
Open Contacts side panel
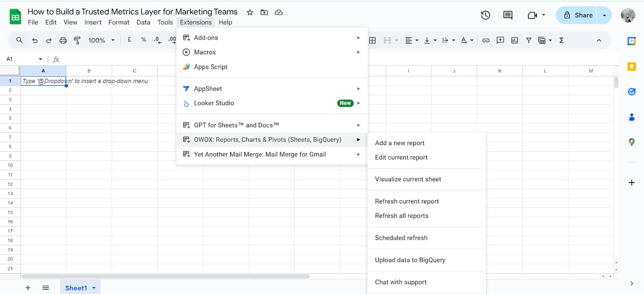[x=632, y=117]
